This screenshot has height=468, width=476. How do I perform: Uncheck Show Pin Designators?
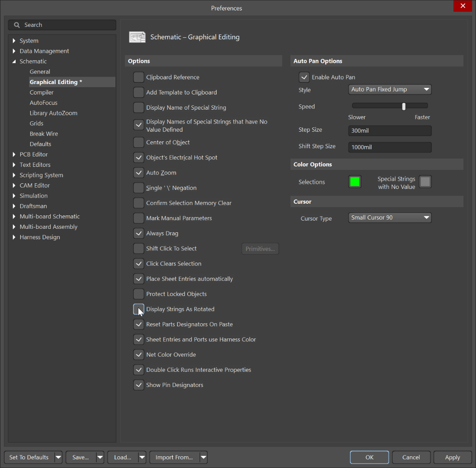coord(138,385)
